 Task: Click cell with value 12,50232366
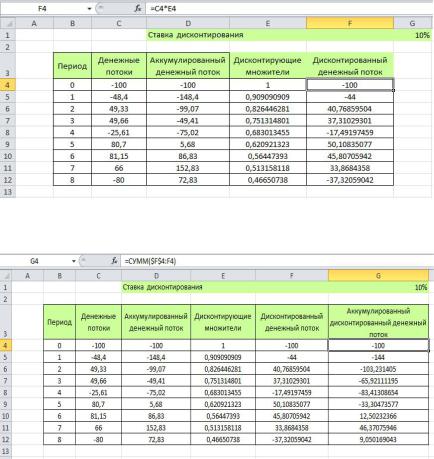pyautogui.click(x=378, y=416)
